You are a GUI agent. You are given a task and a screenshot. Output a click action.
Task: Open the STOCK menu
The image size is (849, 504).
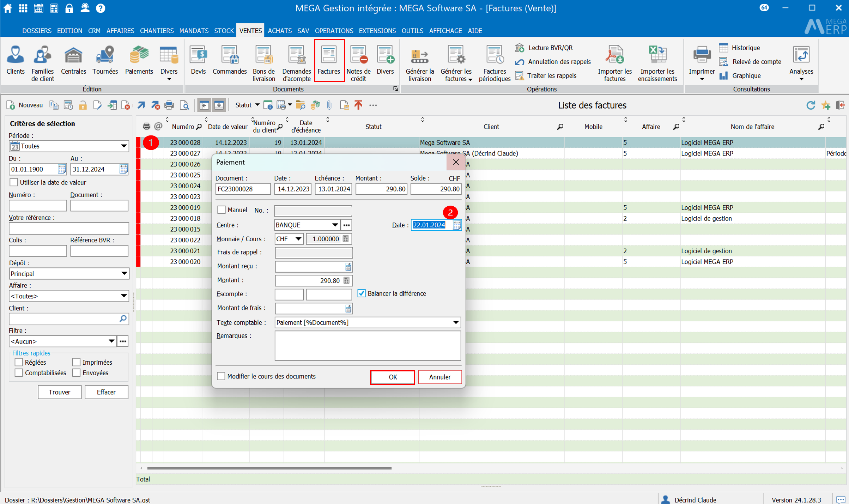coord(224,31)
